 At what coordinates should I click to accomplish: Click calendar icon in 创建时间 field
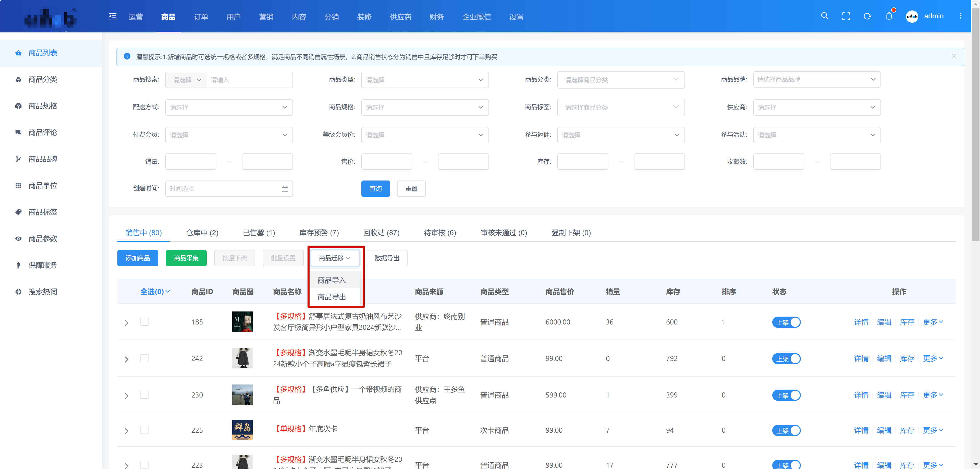tap(285, 189)
